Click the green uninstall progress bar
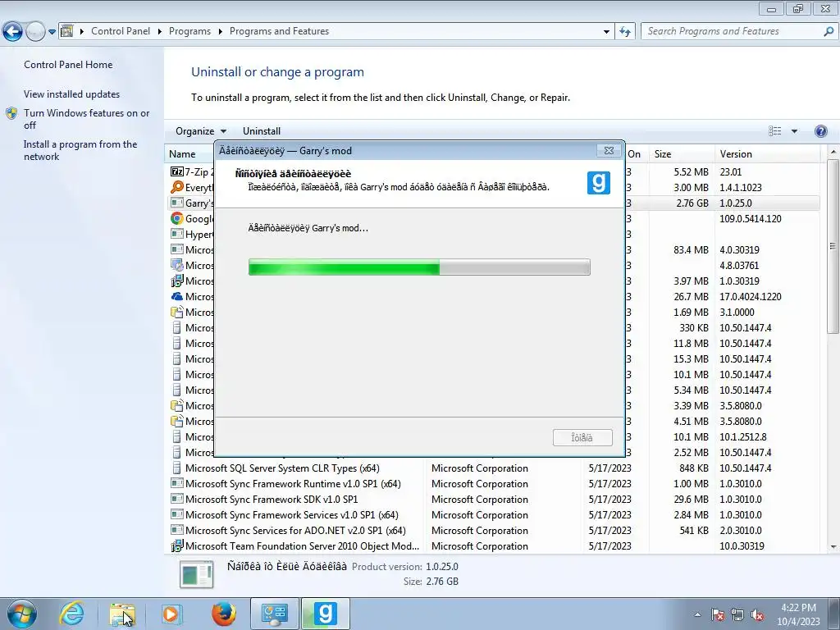Viewport: 840px width, 630px height. [419, 267]
